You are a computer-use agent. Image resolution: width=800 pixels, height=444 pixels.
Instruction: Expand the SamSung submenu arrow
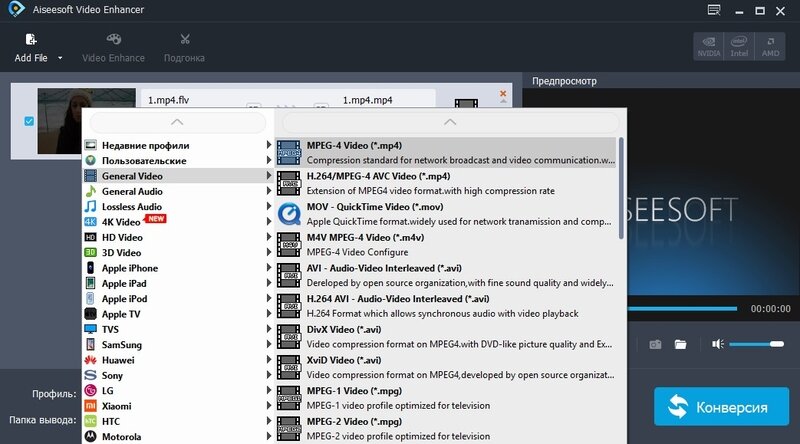[268, 344]
